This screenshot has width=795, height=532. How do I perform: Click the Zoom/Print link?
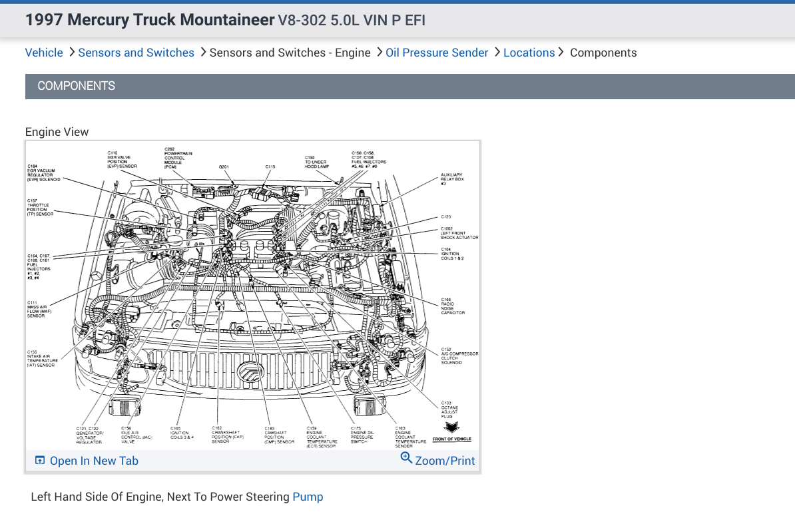[445, 461]
